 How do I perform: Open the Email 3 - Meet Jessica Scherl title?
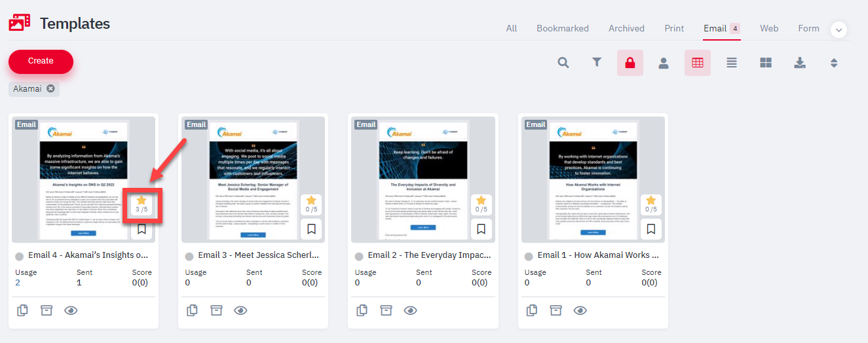pos(258,255)
